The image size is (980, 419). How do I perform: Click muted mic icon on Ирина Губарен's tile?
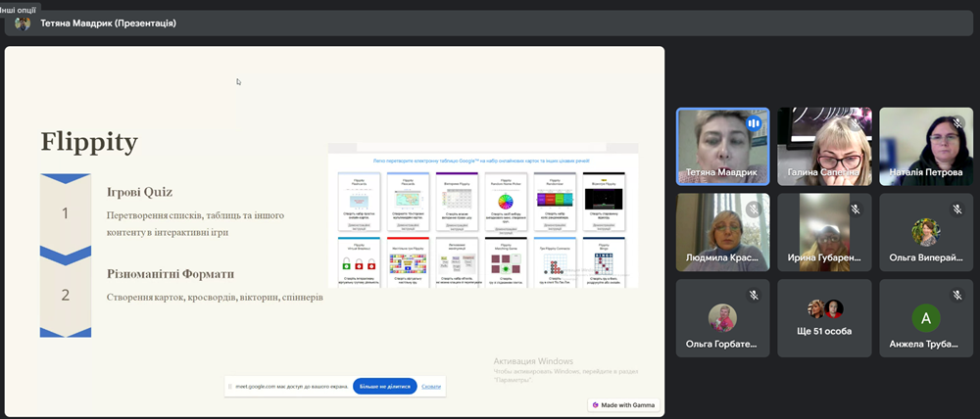coord(855,209)
